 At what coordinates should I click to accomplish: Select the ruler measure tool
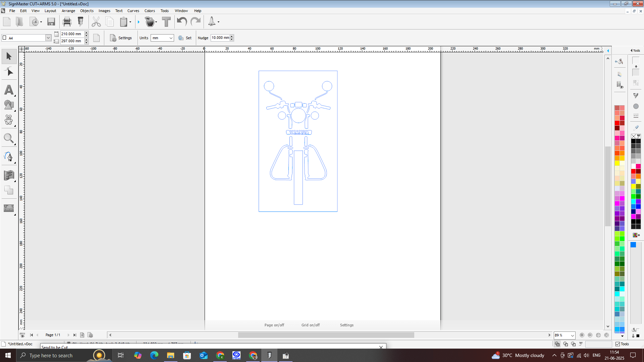point(9,208)
